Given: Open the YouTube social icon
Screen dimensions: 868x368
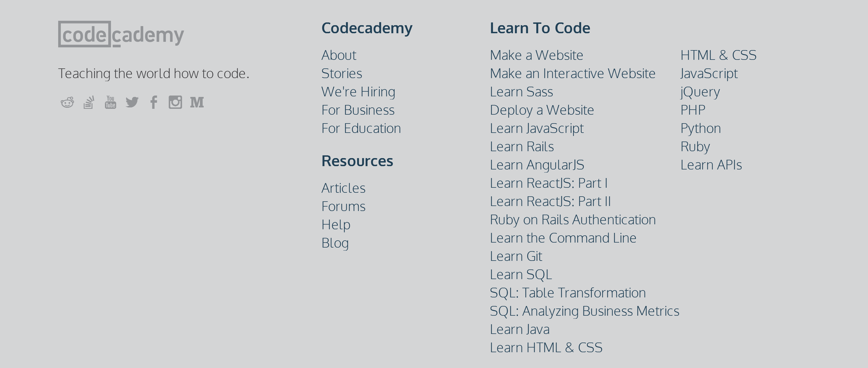Looking at the screenshot, I should coord(111,102).
